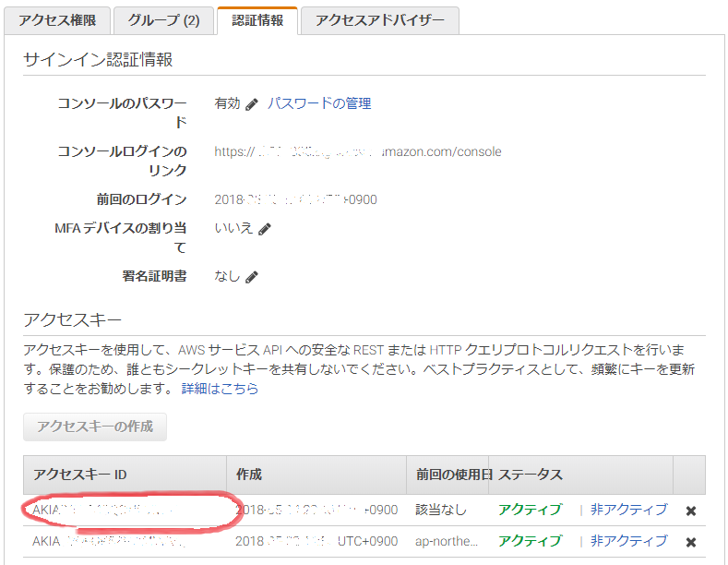The width and height of the screenshot is (728, 565).
Task: Open the パスワードの管理 link
Action: tap(319, 103)
